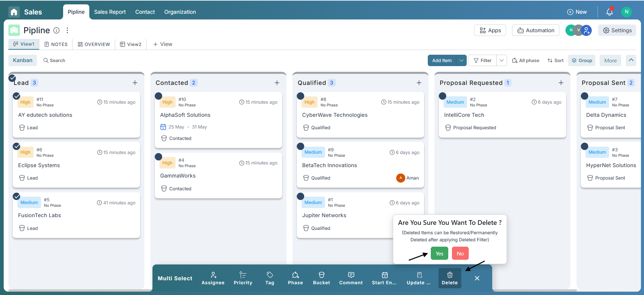
Task: Click the Kanban view button
Action: point(22,60)
